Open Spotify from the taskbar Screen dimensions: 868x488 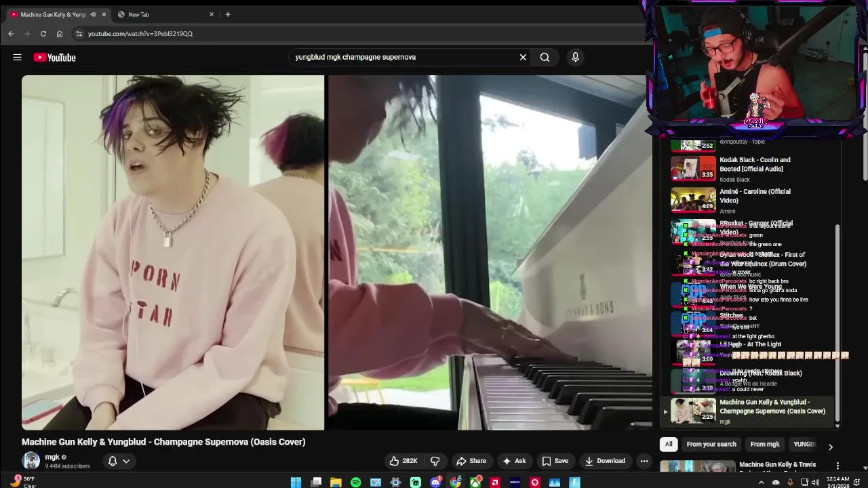tap(356, 483)
